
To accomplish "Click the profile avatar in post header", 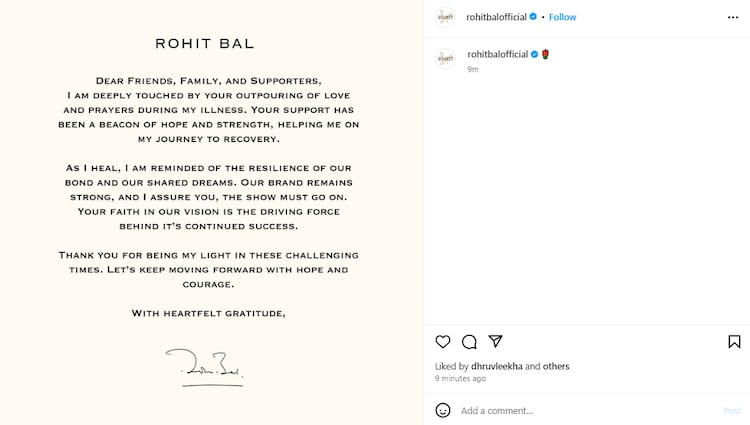I will click(x=446, y=17).
